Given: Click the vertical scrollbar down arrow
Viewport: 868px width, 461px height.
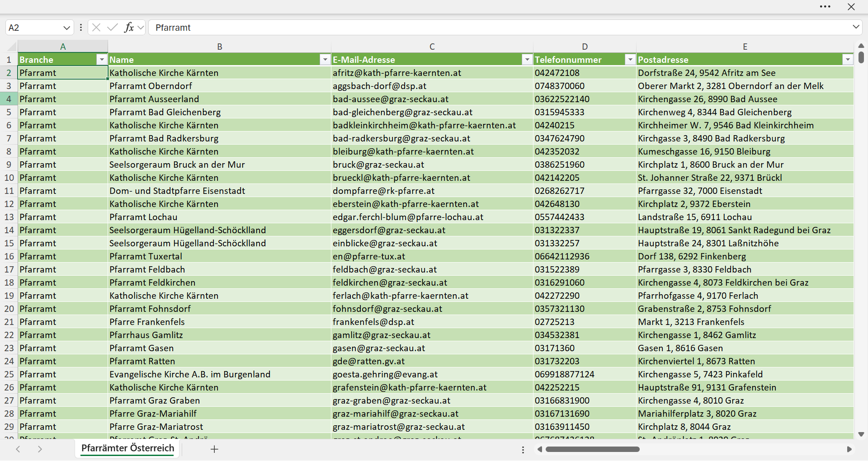Looking at the screenshot, I should 861,434.
